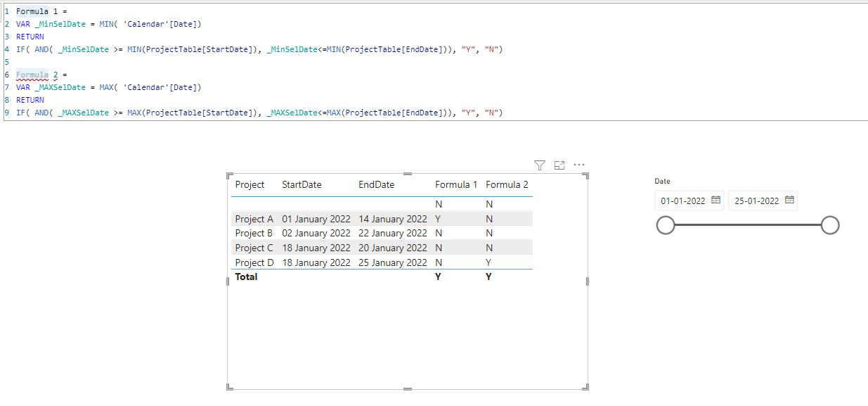Open calendar picker for the start date 01-01-2022
The height and width of the screenshot is (406, 868).
point(715,200)
